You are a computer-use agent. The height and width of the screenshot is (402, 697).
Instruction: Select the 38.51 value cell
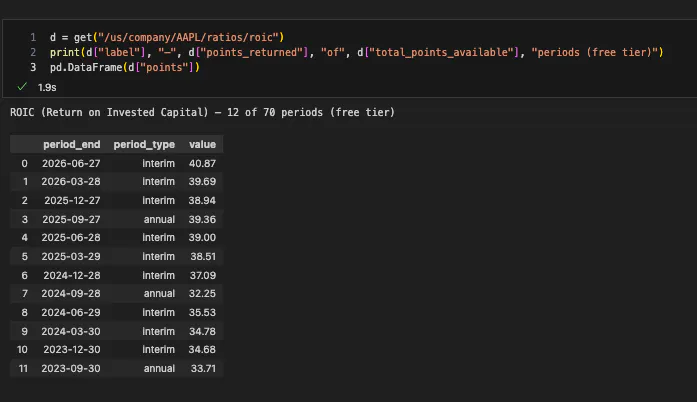(203, 257)
